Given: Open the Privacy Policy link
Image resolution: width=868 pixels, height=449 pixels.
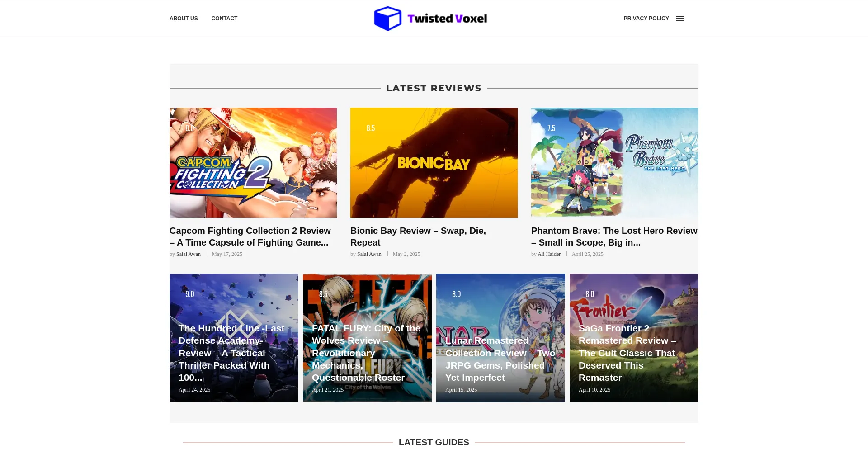Looking at the screenshot, I should click(646, 19).
